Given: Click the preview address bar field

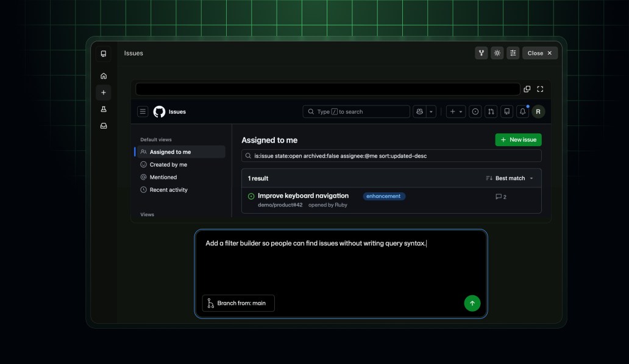Looking at the screenshot, I should [x=328, y=89].
